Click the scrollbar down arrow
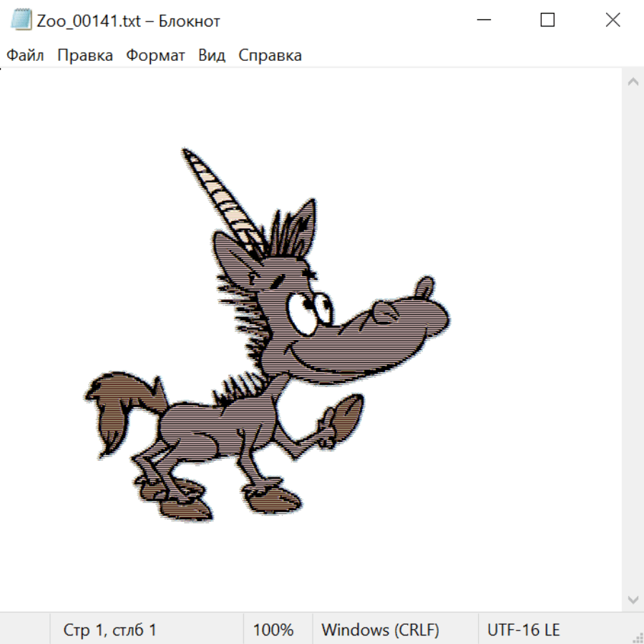The image size is (644, 644). pyautogui.click(x=633, y=599)
